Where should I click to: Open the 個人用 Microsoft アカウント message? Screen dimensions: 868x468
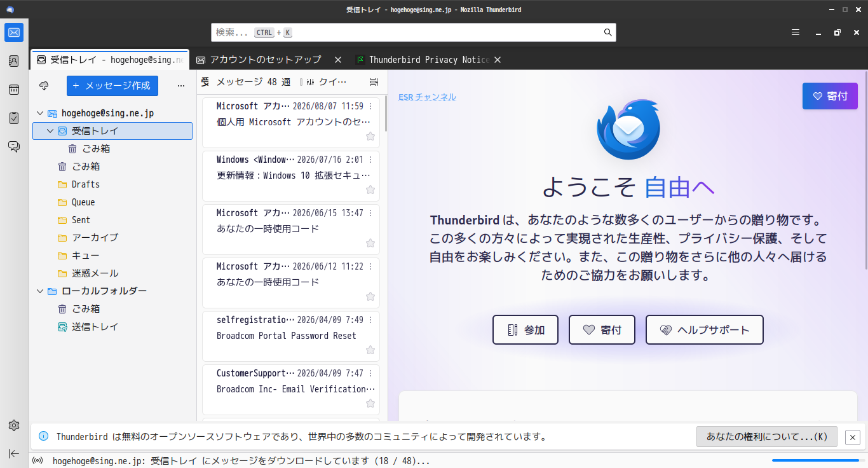291,122
